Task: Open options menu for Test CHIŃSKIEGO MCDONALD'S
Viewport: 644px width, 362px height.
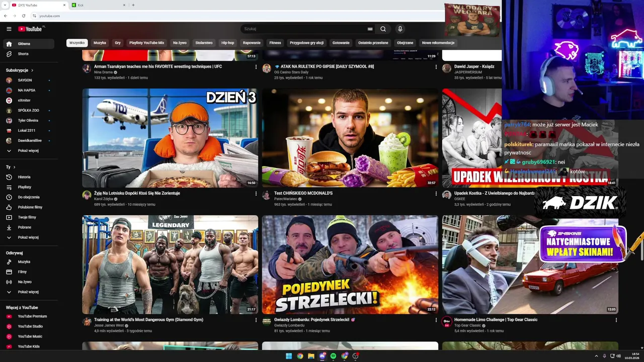Action: point(436,194)
